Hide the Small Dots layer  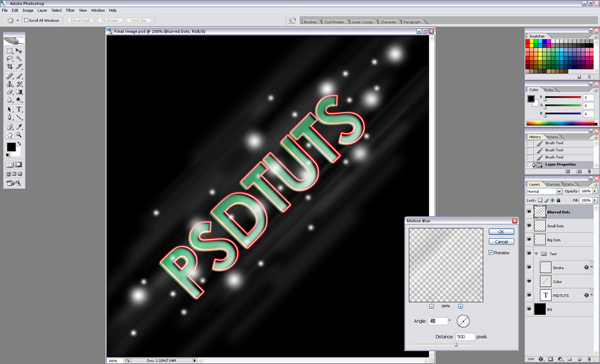point(529,226)
